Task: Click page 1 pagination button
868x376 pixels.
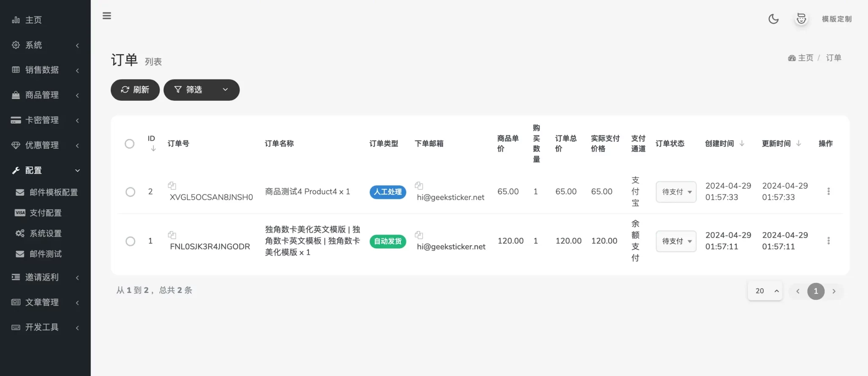Action: click(816, 291)
